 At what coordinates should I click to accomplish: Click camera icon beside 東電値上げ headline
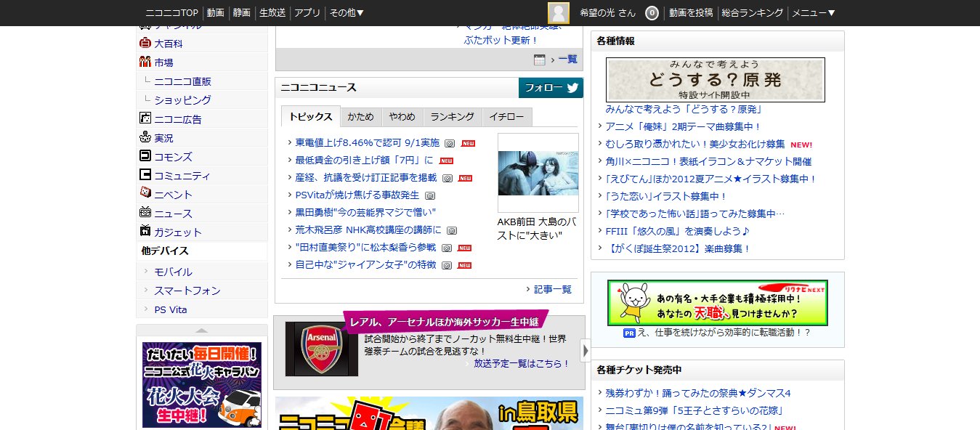pos(450,143)
